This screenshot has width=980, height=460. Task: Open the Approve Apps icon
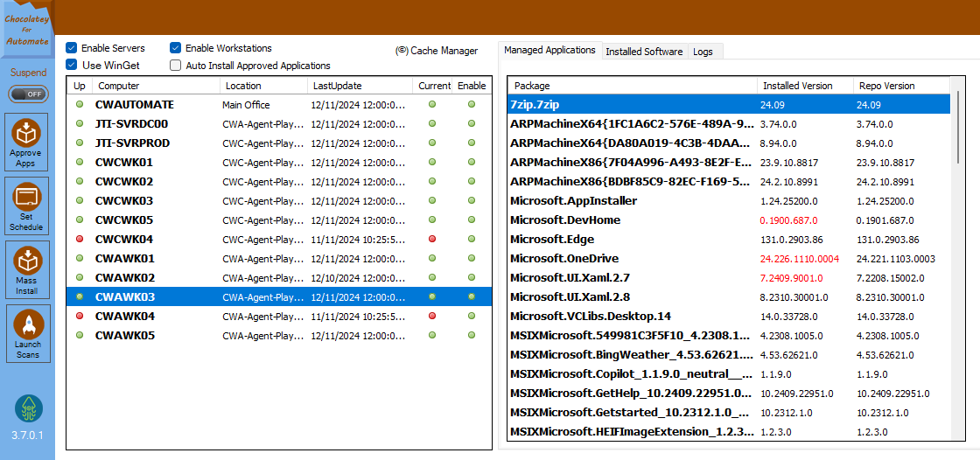(26, 143)
